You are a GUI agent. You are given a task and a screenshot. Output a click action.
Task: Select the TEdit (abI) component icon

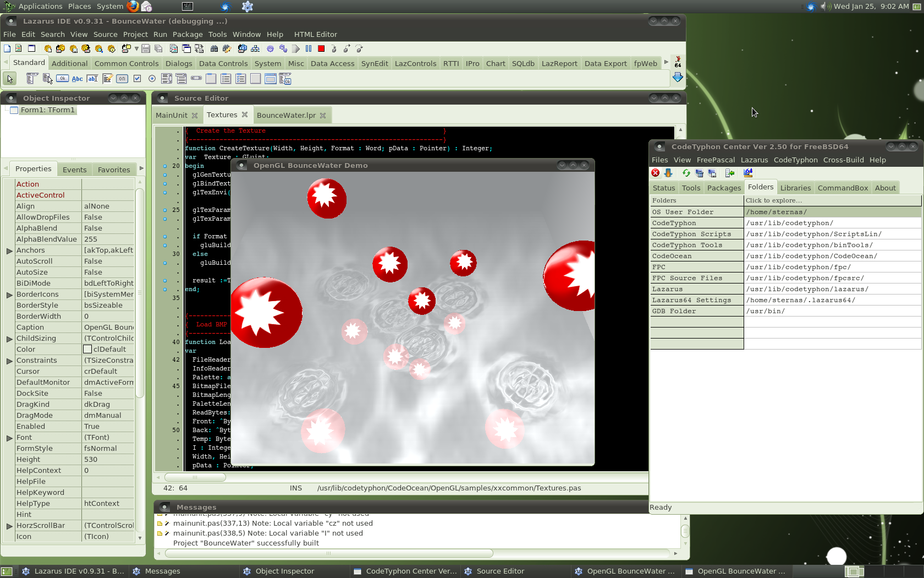click(x=92, y=79)
